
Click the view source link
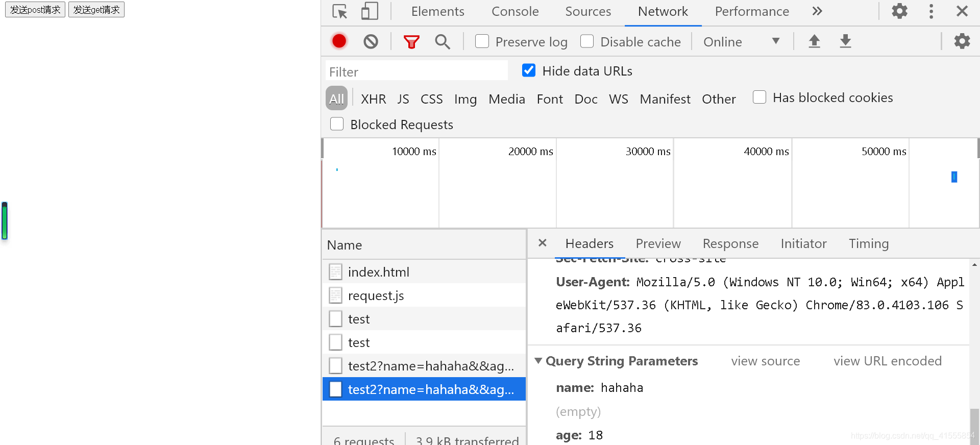coord(766,361)
